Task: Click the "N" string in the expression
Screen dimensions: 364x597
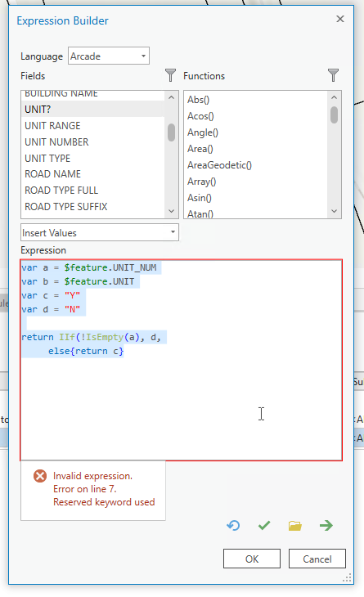Action: coord(72,309)
